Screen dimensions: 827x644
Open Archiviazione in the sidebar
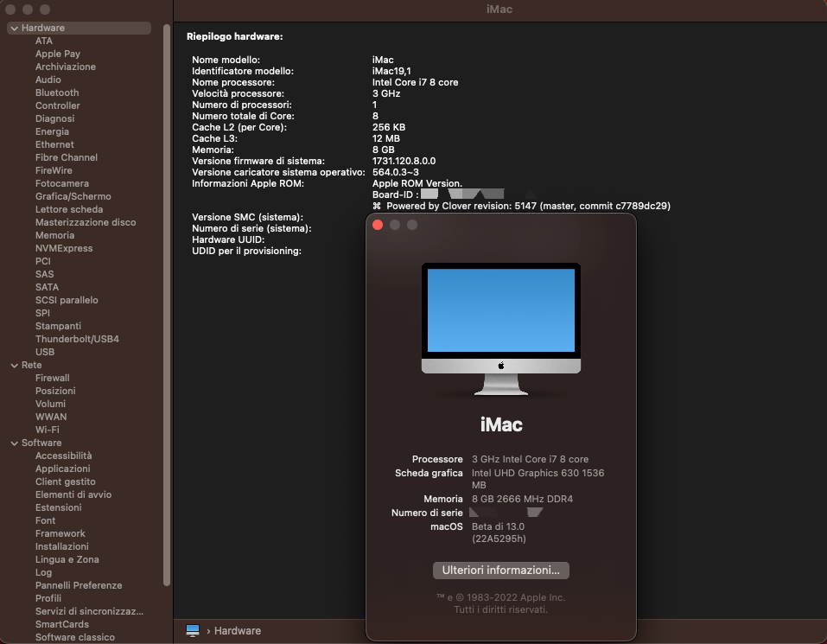(66, 67)
